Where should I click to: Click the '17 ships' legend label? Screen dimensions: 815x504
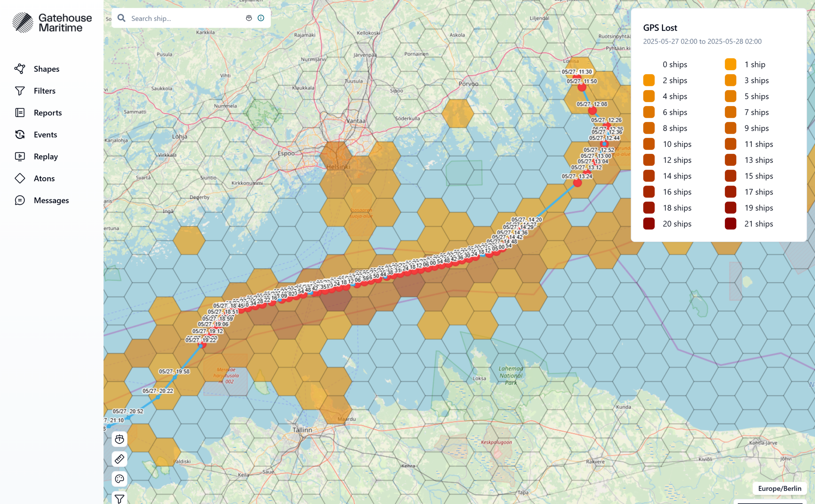point(759,192)
